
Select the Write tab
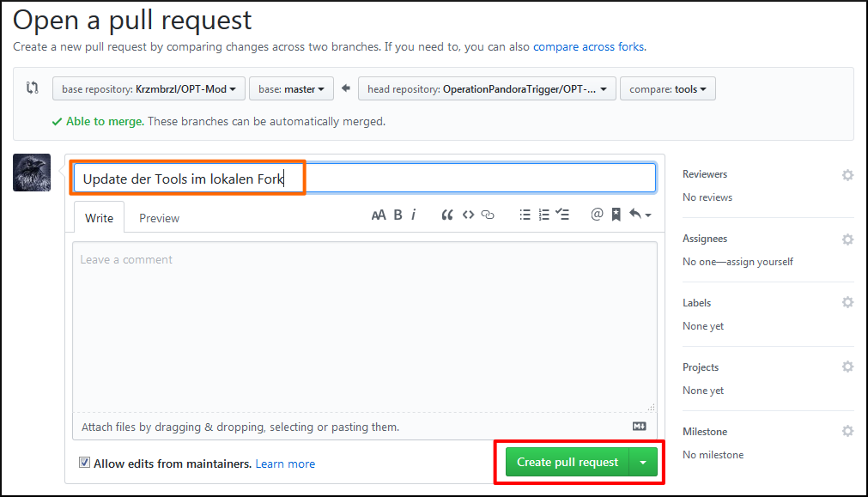point(99,218)
